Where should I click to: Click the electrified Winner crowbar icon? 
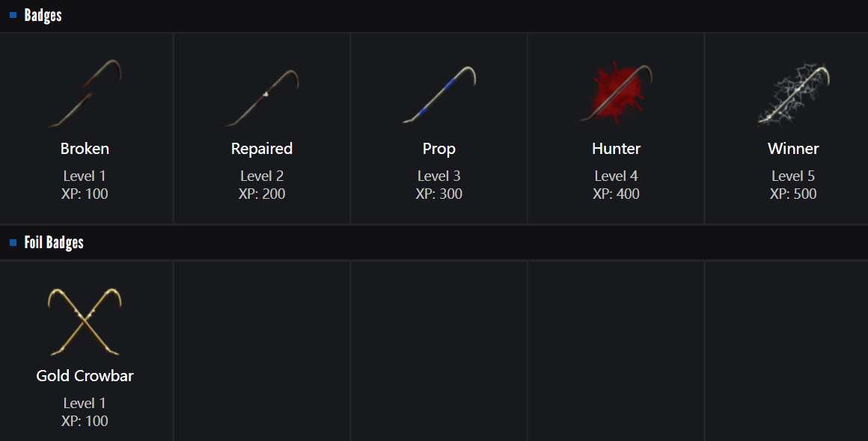click(793, 94)
